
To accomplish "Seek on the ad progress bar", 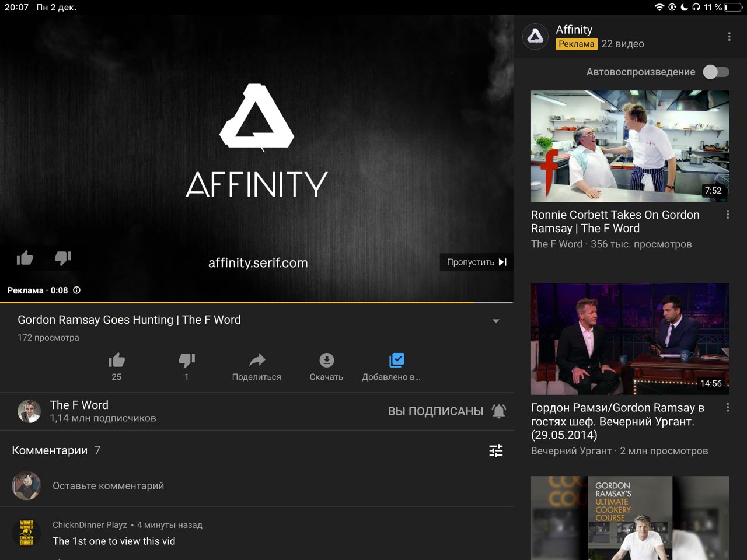I will (257, 302).
